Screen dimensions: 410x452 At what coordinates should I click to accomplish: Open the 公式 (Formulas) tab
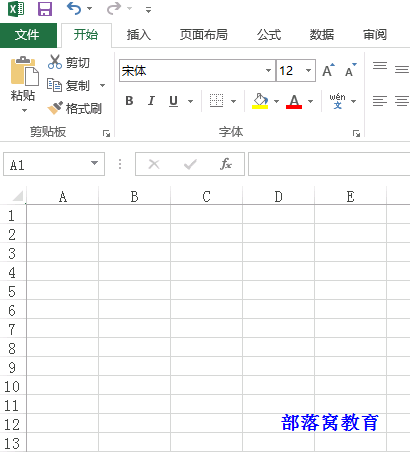(269, 35)
